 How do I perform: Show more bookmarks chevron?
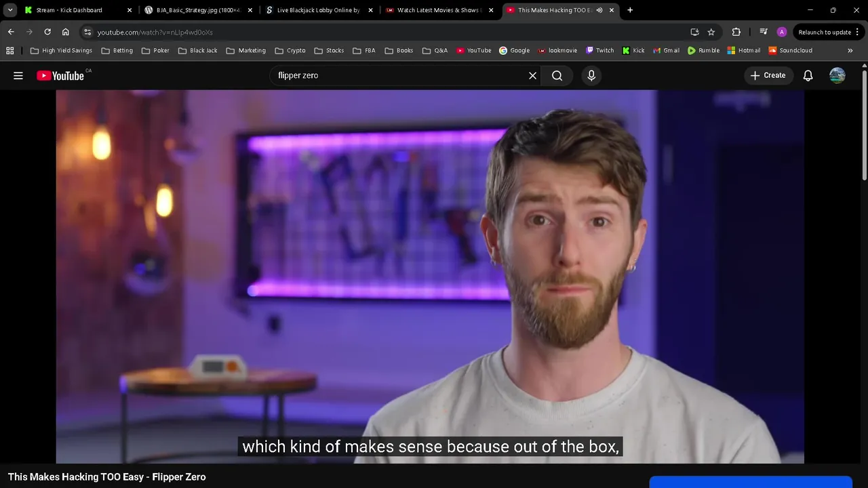tap(850, 50)
